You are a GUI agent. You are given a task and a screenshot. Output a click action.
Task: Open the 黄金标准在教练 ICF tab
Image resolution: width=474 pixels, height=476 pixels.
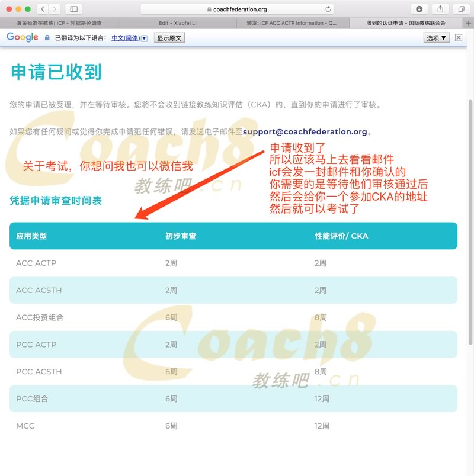(x=59, y=23)
